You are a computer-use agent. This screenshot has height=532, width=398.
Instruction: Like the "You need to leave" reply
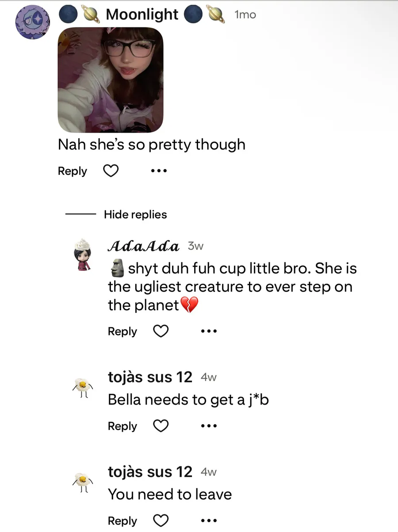click(x=161, y=521)
